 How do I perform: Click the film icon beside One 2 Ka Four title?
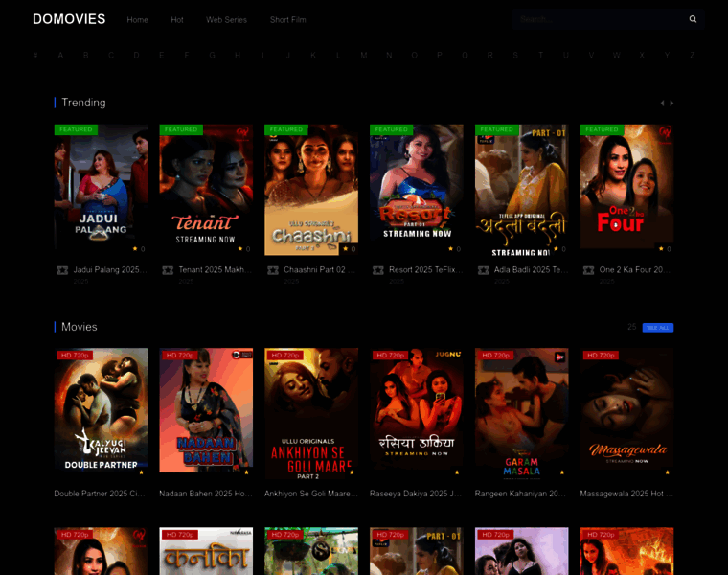click(x=589, y=270)
